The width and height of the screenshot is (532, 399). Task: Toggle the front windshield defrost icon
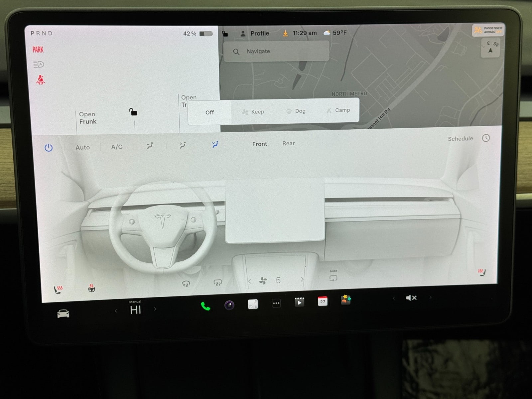(x=186, y=284)
